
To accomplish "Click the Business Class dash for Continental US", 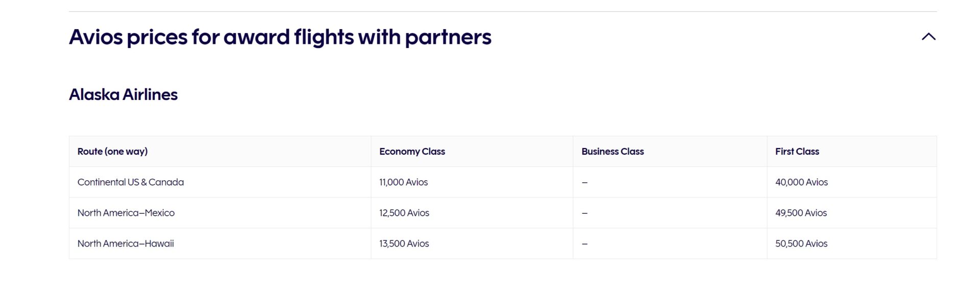I will [x=584, y=183].
